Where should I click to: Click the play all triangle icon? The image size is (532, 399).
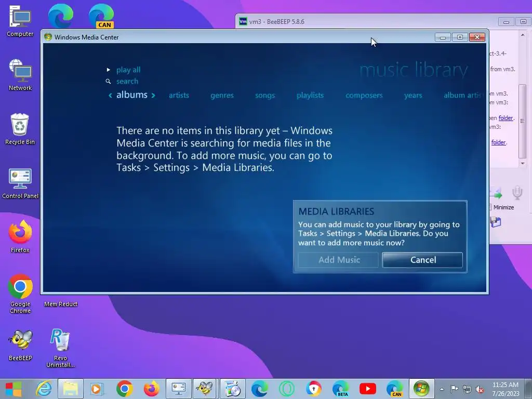click(x=109, y=70)
